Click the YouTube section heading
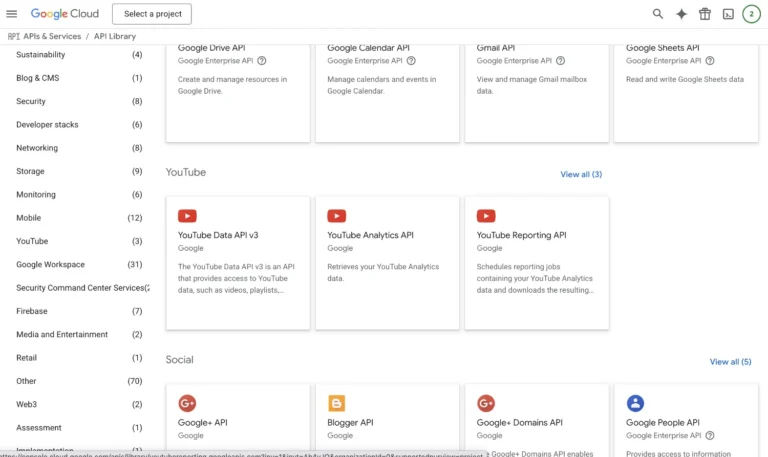 coord(186,172)
